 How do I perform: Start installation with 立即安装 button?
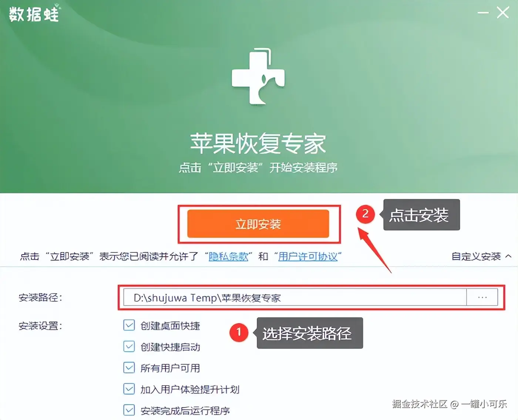pyautogui.click(x=258, y=224)
